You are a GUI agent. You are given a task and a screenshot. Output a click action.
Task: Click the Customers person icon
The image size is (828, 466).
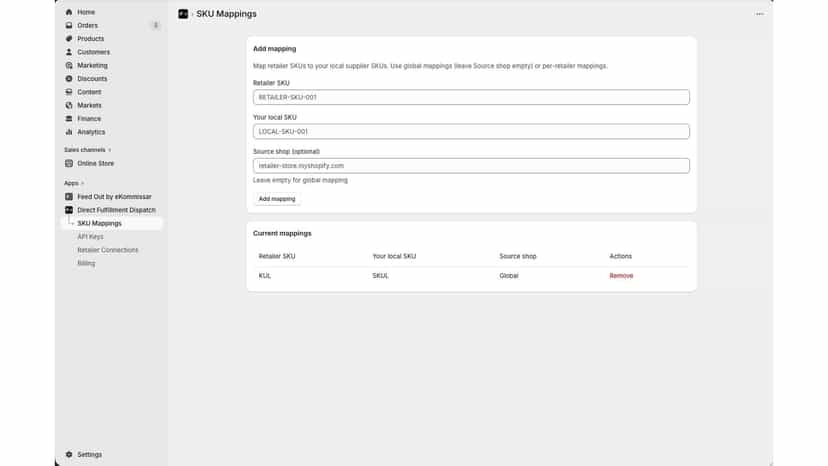tap(69, 52)
